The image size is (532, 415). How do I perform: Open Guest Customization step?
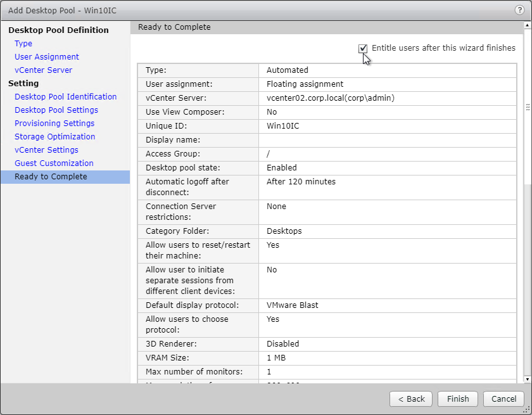(54, 163)
